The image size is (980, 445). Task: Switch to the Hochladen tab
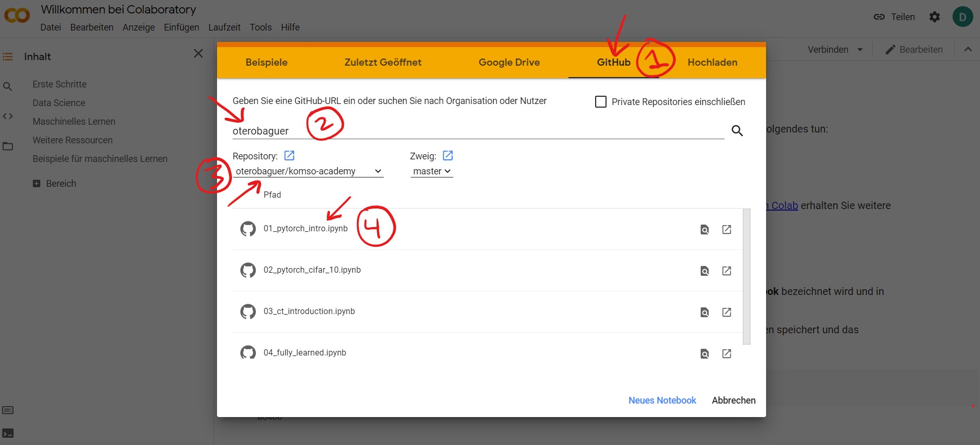(x=712, y=62)
